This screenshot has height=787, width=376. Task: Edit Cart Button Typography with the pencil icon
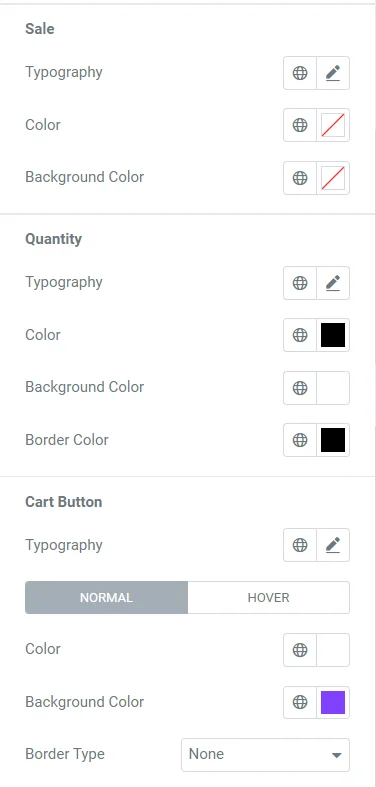333,545
